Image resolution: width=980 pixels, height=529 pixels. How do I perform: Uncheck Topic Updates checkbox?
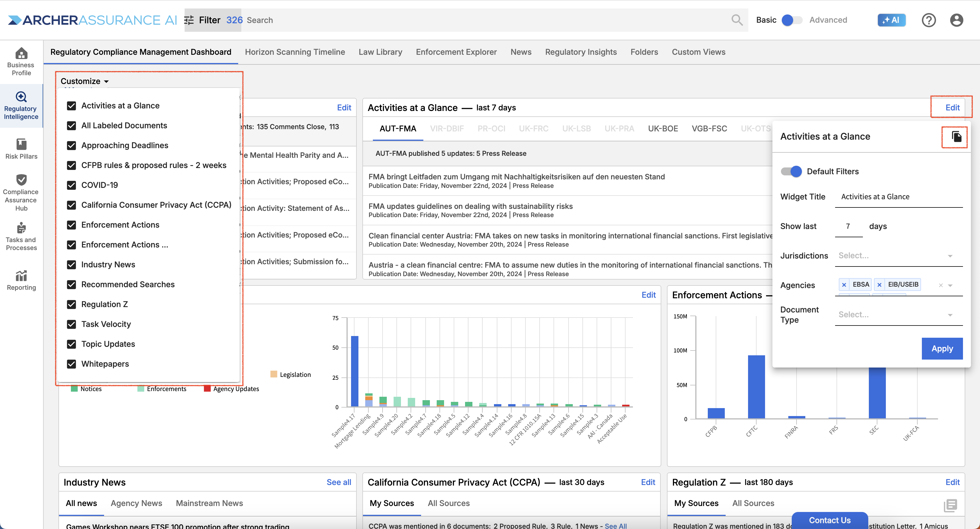(x=71, y=344)
